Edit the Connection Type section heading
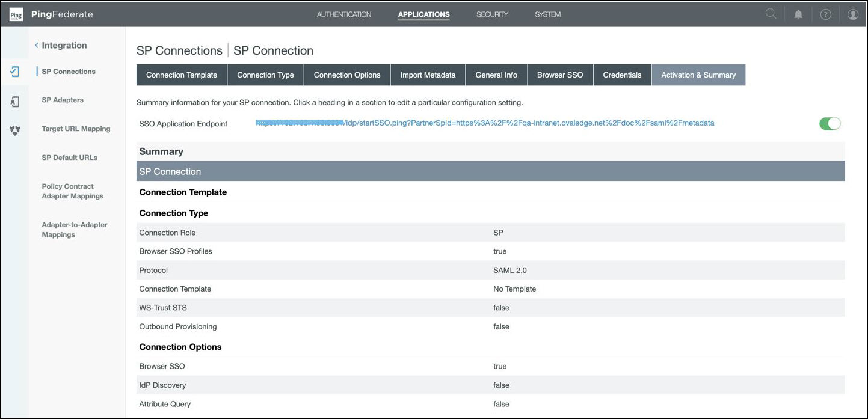Screen dimensions: 868x419 click(x=174, y=213)
